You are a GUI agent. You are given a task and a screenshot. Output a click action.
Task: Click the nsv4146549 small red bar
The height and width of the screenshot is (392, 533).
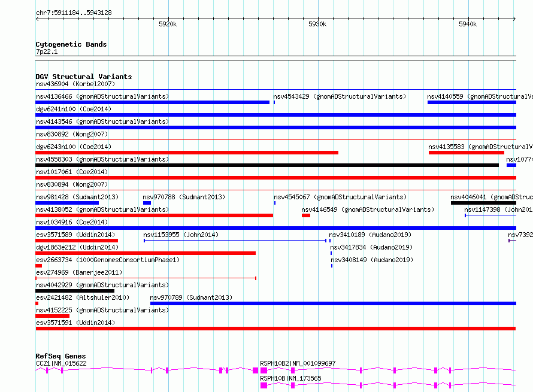point(306,215)
